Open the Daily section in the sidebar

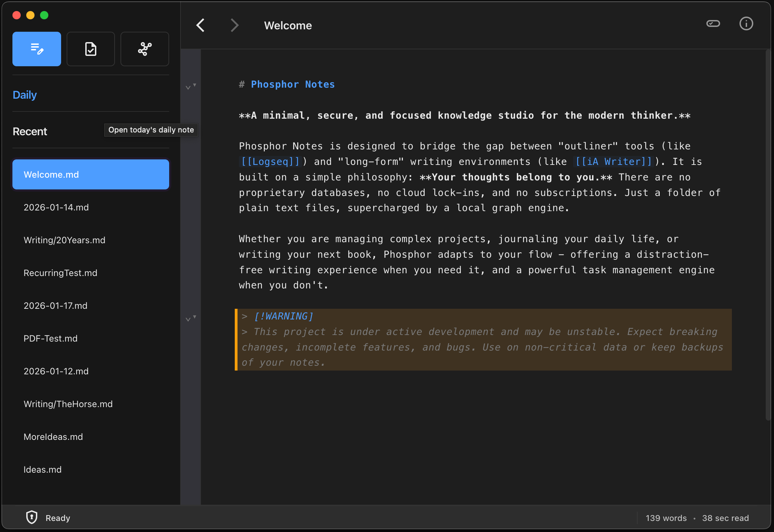[x=25, y=95]
